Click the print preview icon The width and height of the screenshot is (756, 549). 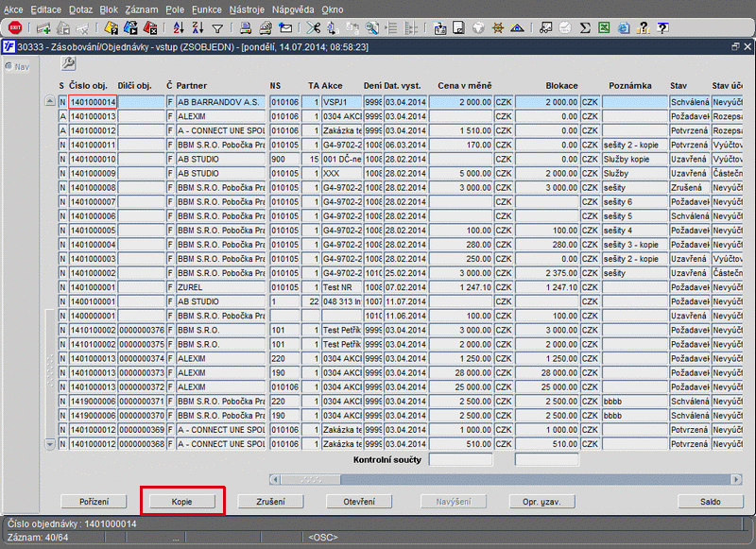266,28
